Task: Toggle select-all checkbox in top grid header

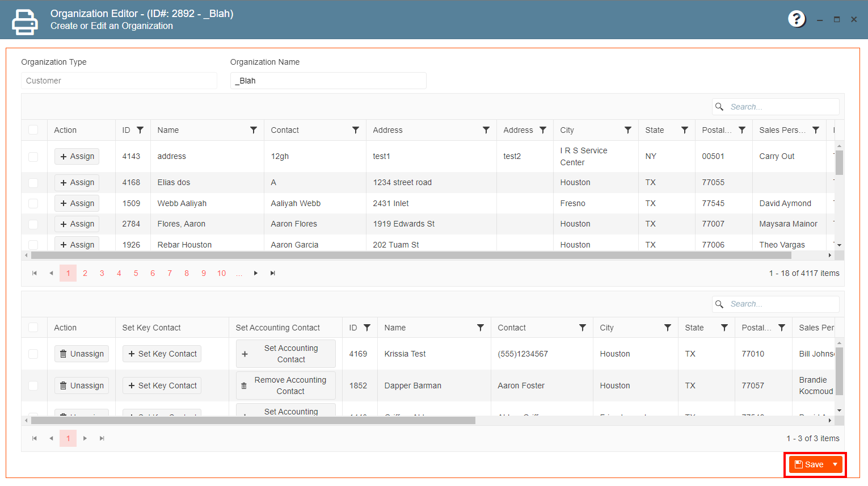Action: click(33, 130)
